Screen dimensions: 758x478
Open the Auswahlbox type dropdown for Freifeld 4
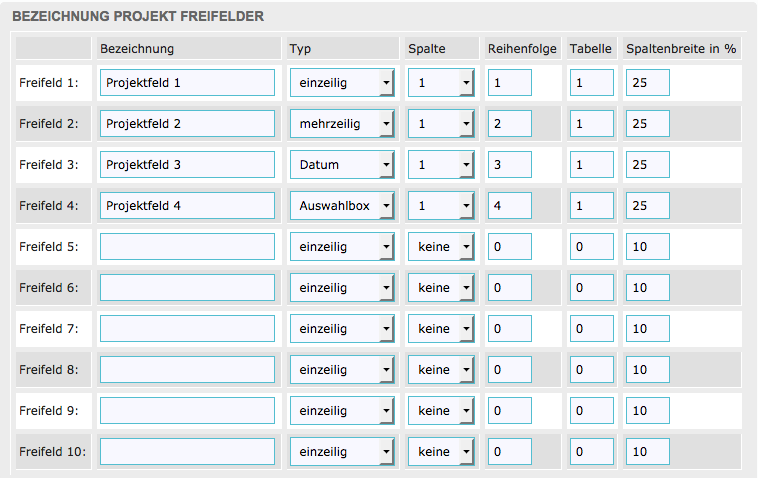tap(342, 205)
